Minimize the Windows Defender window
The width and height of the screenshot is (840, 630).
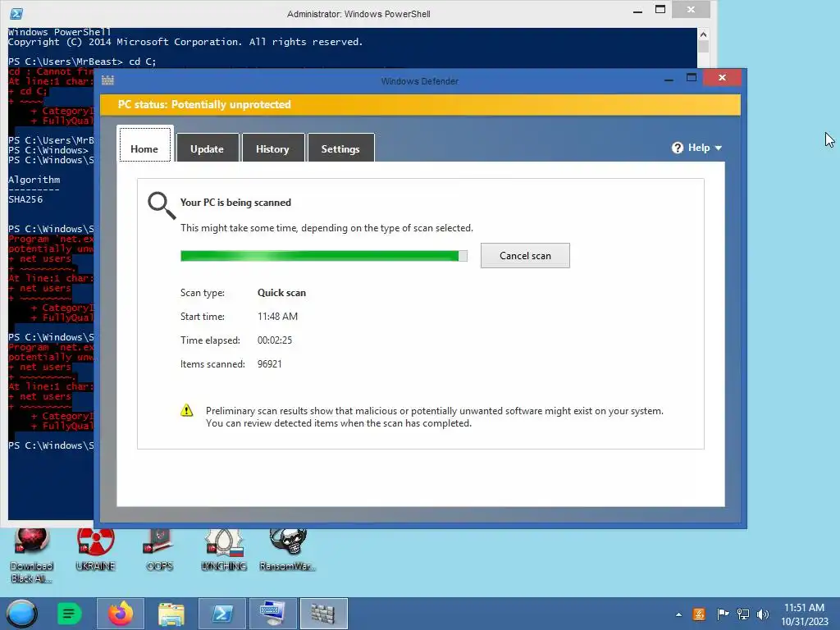(x=669, y=79)
